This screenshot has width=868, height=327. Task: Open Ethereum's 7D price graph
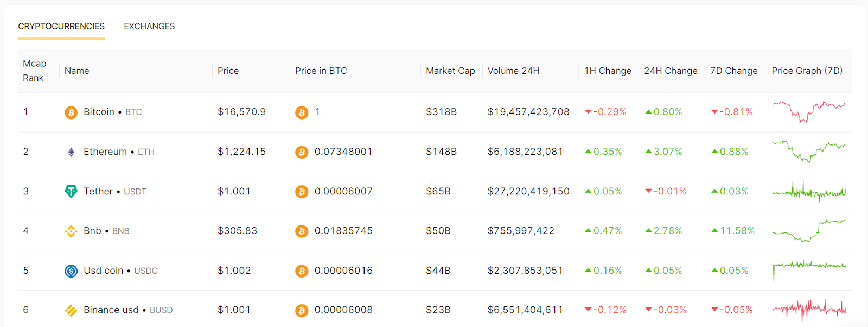pos(809,152)
